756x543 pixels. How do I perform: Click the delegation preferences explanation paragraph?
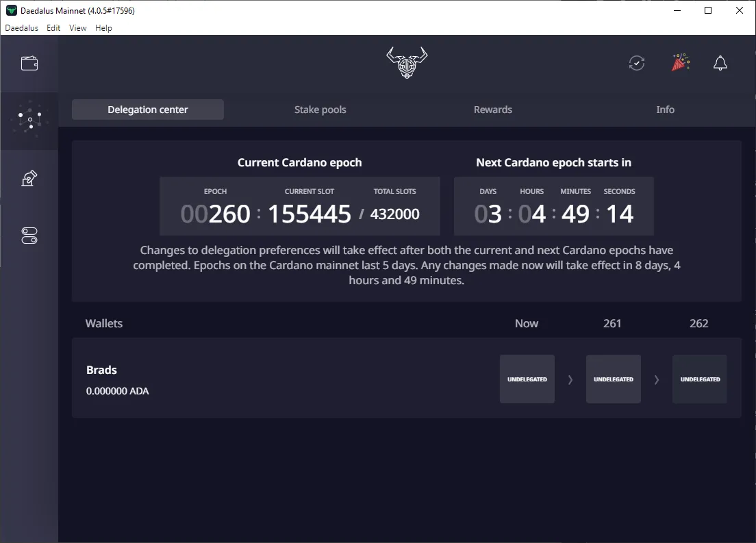407,265
